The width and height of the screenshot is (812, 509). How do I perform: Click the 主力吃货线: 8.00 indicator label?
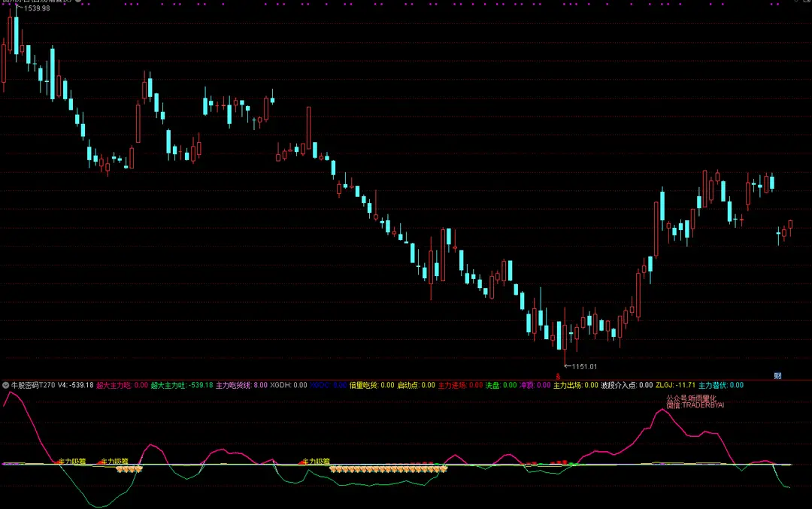(242, 385)
